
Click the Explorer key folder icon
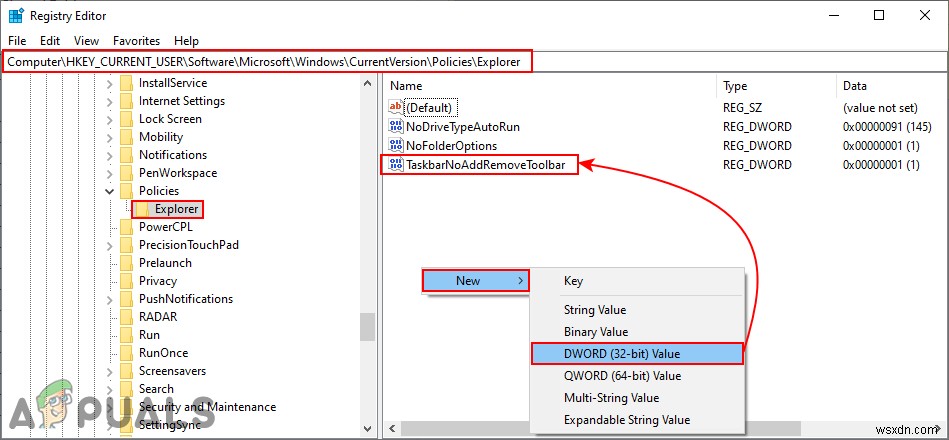click(142, 209)
